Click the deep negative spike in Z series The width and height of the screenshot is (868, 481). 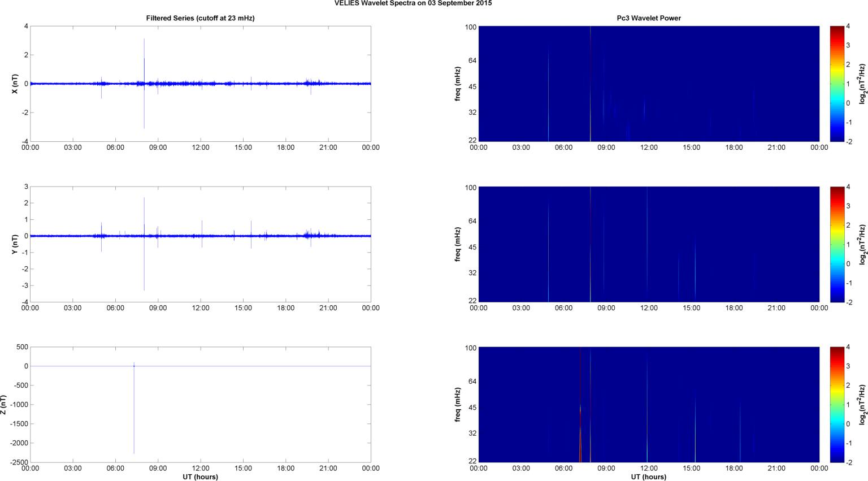click(134, 410)
